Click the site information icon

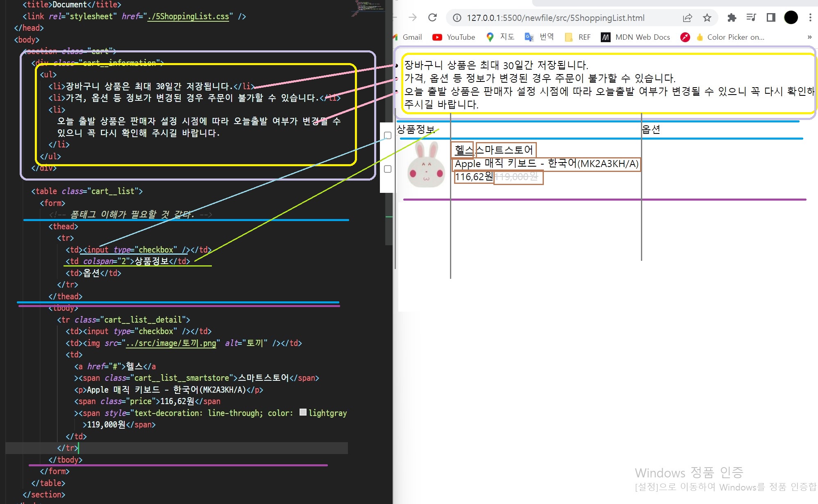(x=457, y=18)
